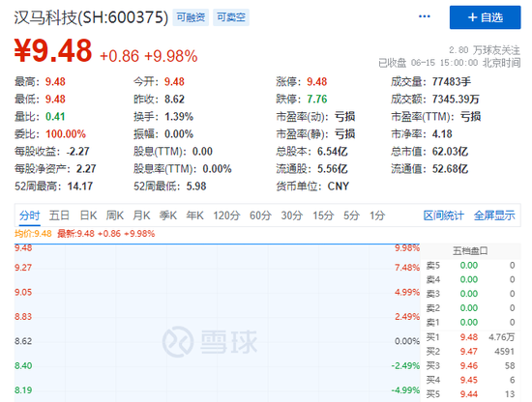532x402 pixels.
Task: Select the 1分 interval tab
Action: (x=377, y=215)
